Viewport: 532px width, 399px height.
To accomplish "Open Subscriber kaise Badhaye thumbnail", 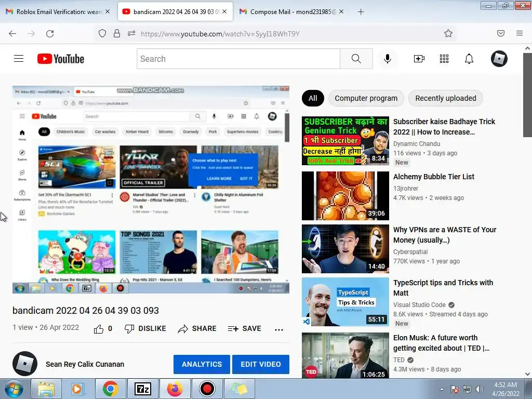I will pyautogui.click(x=345, y=141).
